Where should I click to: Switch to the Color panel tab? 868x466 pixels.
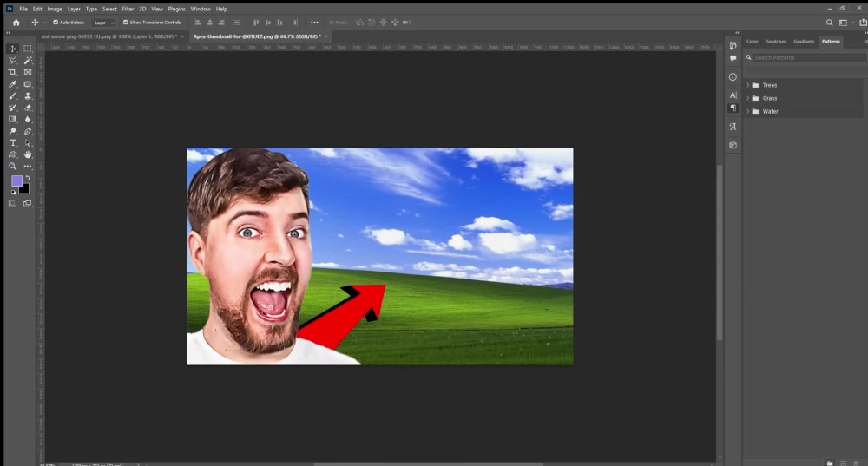(x=753, y=42)
